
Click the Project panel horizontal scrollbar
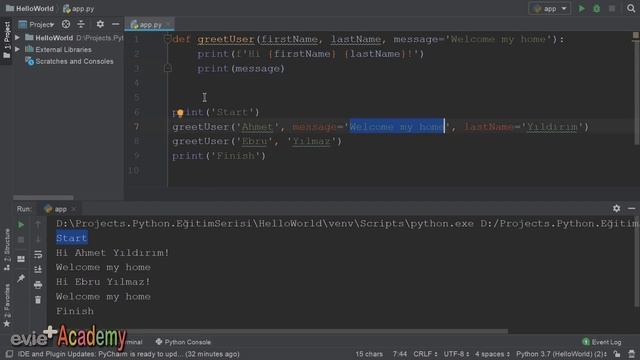tap(43, 198)
